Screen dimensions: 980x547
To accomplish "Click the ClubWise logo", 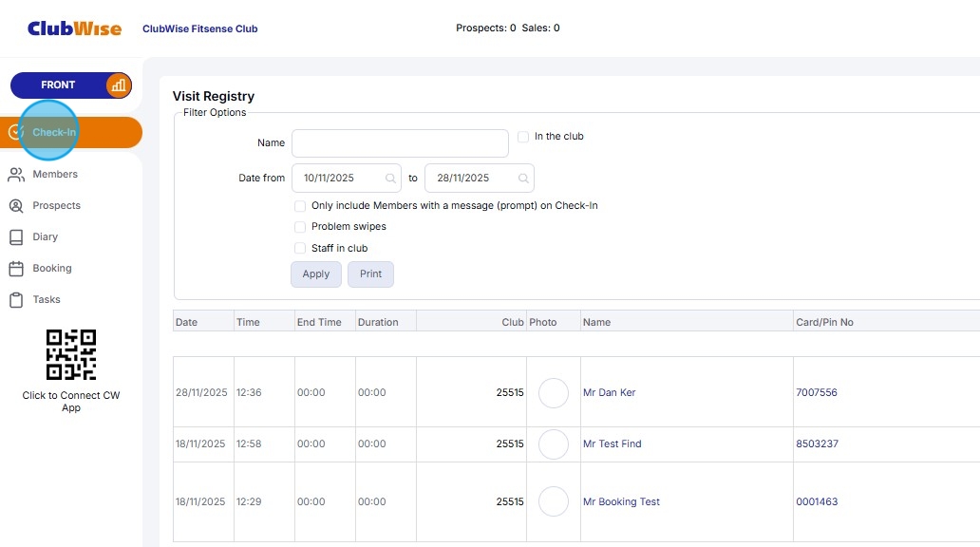I will point(74,28).
